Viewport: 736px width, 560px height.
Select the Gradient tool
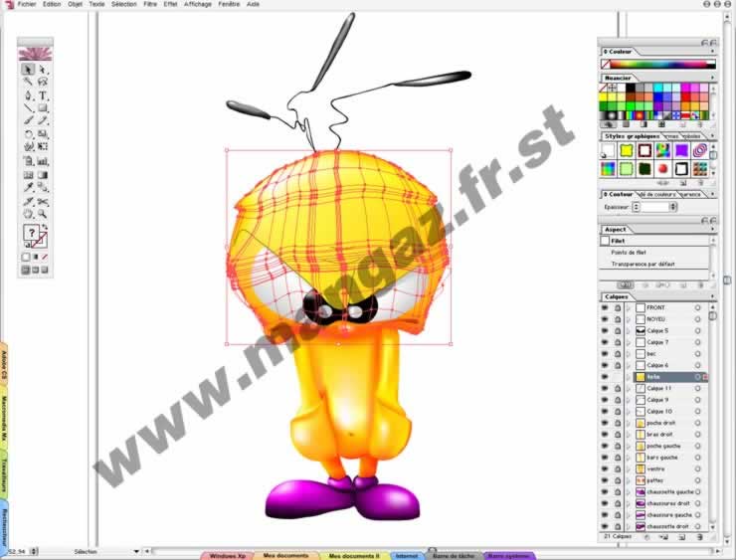[43, 175]
